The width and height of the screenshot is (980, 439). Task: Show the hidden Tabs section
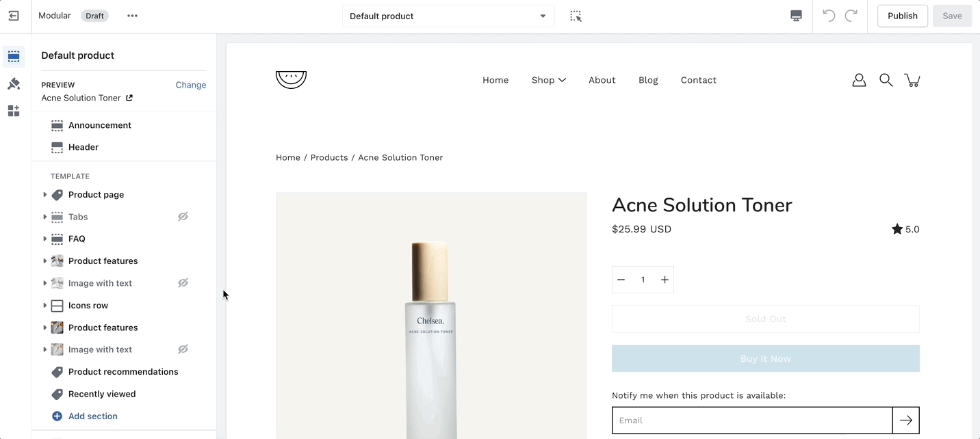click(x=183, y=217)
